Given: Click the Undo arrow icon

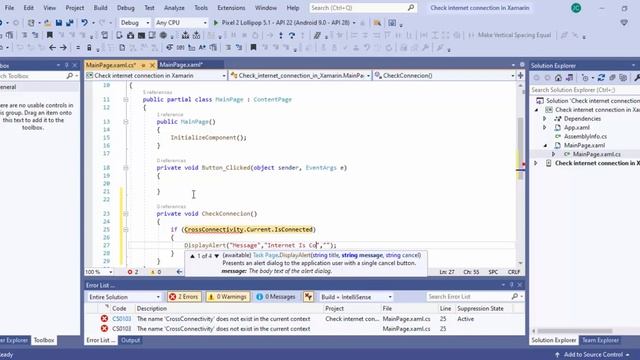Looking at the screenshot, I should [84, 23].
